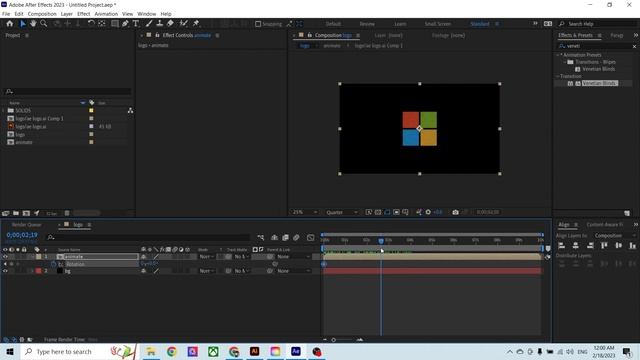The height and width of the screenshot is (360, 640).
Task: Open the Effect menu
Action: [x=84, y=14]
